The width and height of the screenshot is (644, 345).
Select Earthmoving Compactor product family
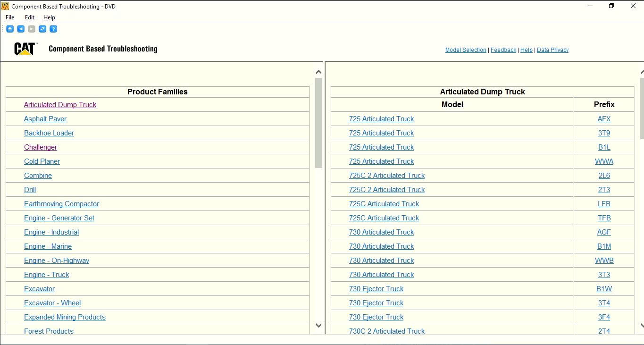pos(61,204)
